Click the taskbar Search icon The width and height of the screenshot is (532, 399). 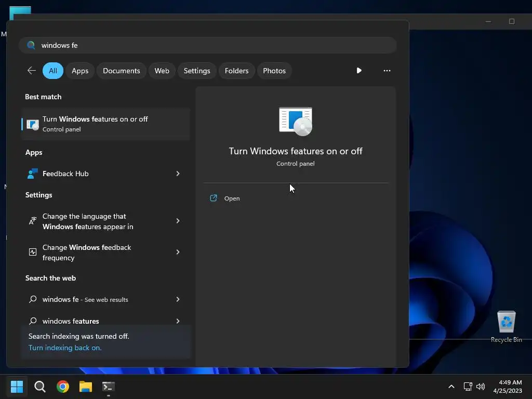pos(39,387)
